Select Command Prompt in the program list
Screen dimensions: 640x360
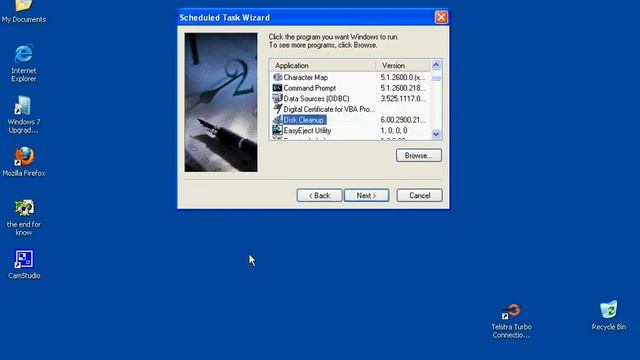[x=310, y=88]
